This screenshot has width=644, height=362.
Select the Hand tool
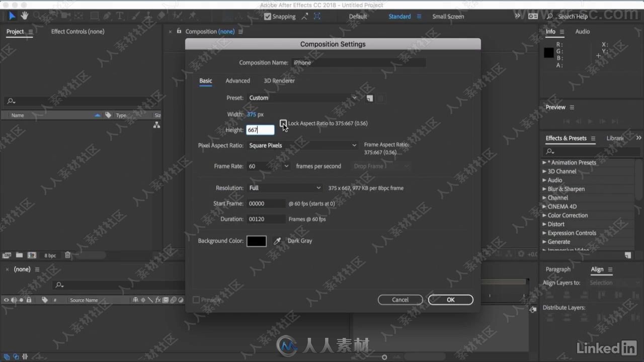(24, 16)
